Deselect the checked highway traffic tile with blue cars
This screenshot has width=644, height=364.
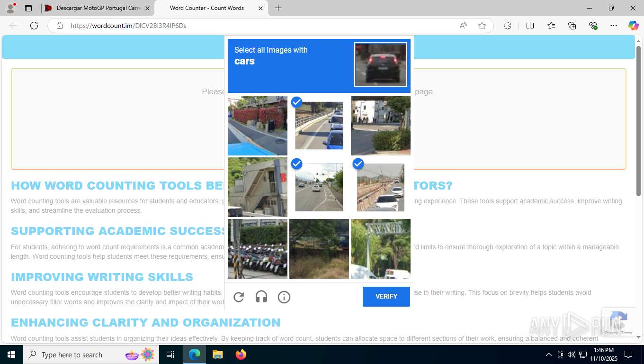point(319,126)
